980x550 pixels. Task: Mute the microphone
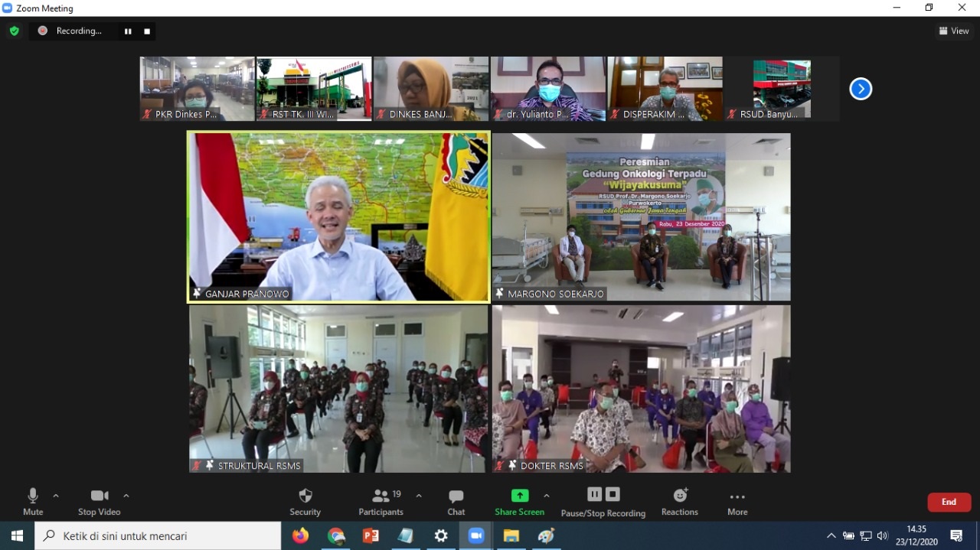pyautogui.click(x=33, y=501)
